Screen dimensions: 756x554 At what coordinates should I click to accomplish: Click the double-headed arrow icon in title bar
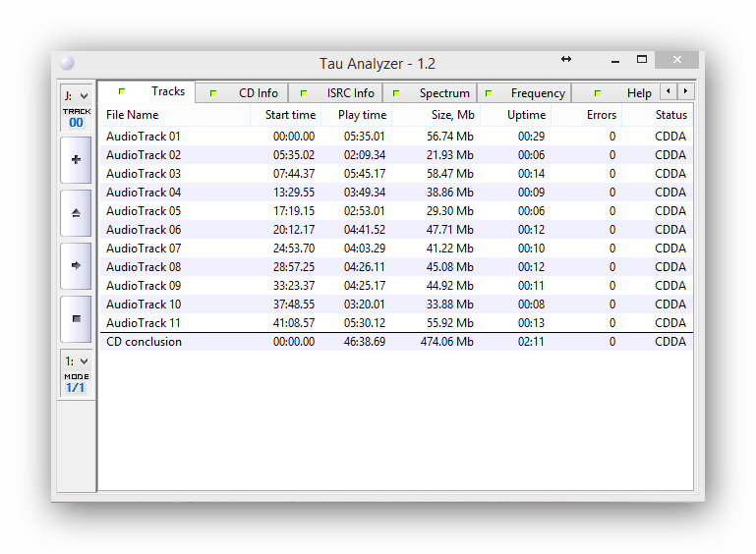(x=566, y=60)
